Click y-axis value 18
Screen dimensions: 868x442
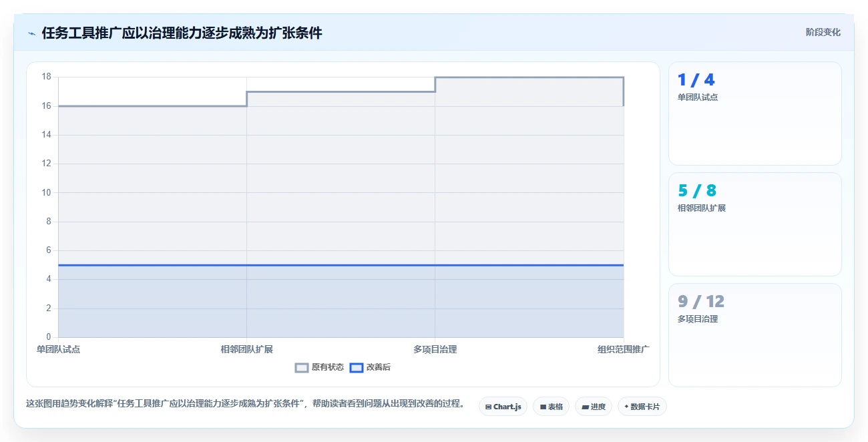pos(46,77)
